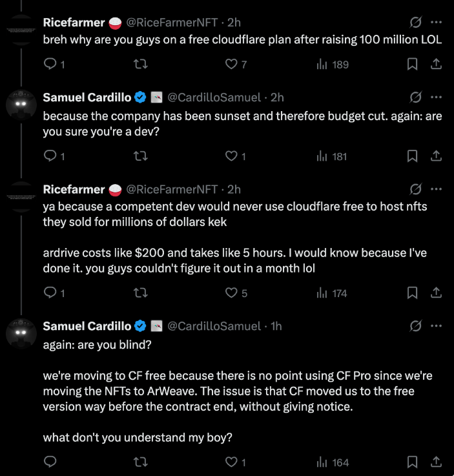454x476 pixels.
Task: Like Ricefarmer's tweet about ardrive costs
Action: 231,293
